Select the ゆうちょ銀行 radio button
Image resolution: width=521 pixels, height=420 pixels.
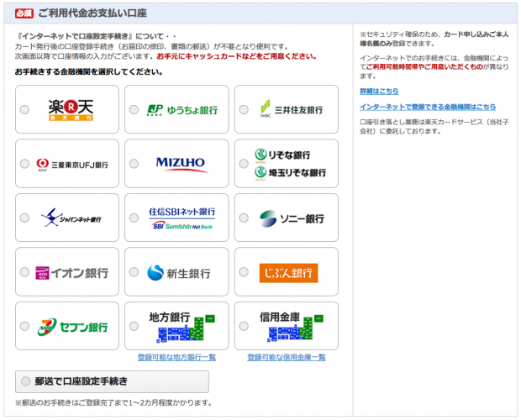(x=134, y=109)
